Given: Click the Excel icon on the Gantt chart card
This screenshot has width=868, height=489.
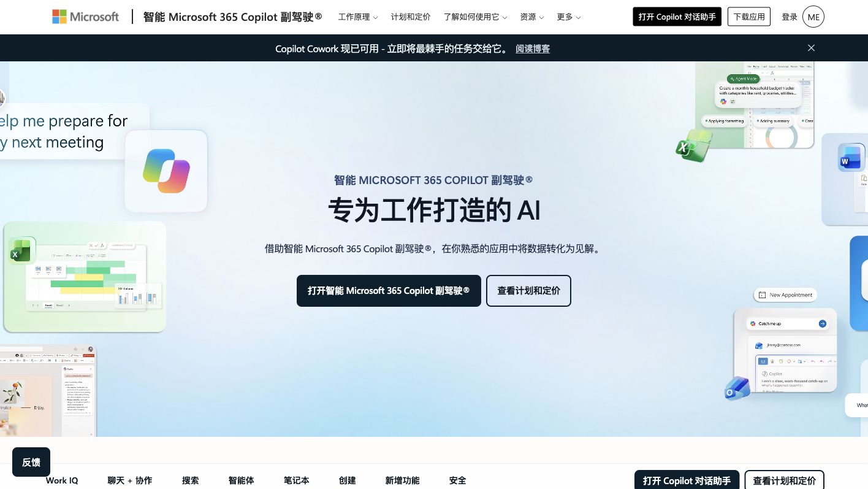Looking at the screenshot, I should [21, 251].
